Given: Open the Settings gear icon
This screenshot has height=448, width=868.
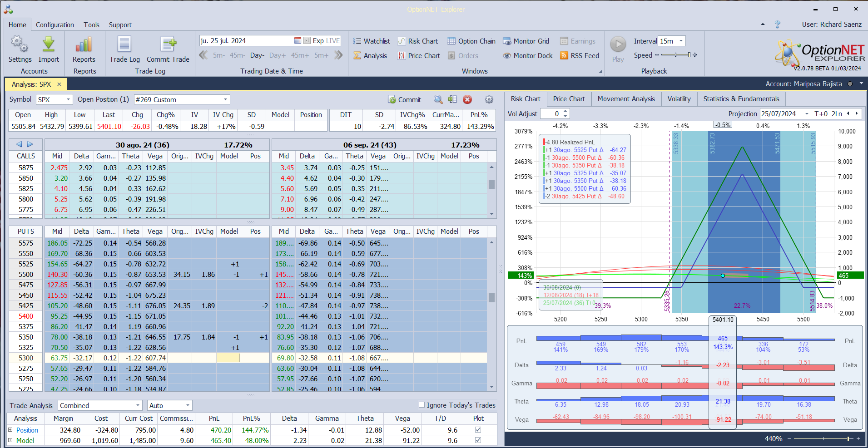Looking at the screenshot, I should (20, 44).
